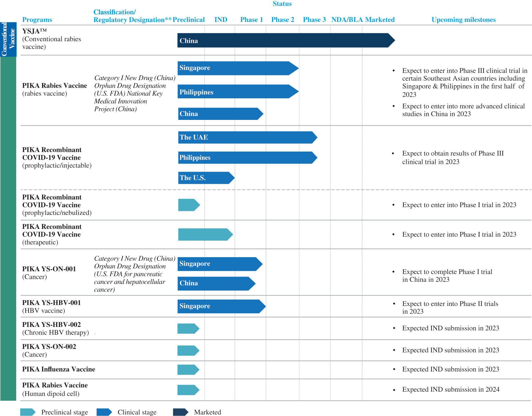Click enter Phase II trials 2023 milestone
This screenshot has height=416, width=532.
tap(450, 308)
